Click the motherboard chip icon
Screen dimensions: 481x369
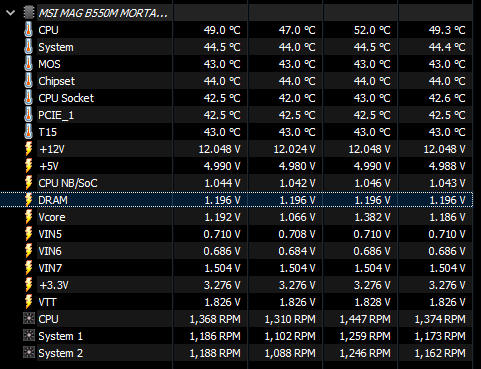click(29, 13)
